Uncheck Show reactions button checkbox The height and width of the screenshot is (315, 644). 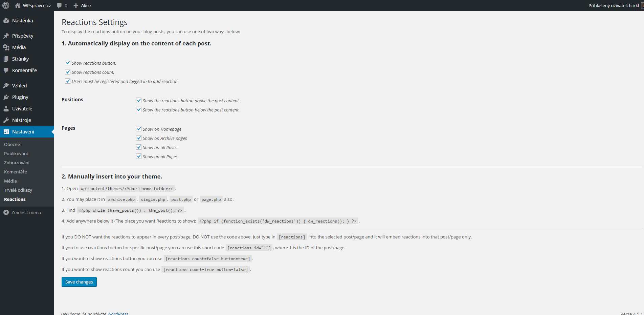68,63
